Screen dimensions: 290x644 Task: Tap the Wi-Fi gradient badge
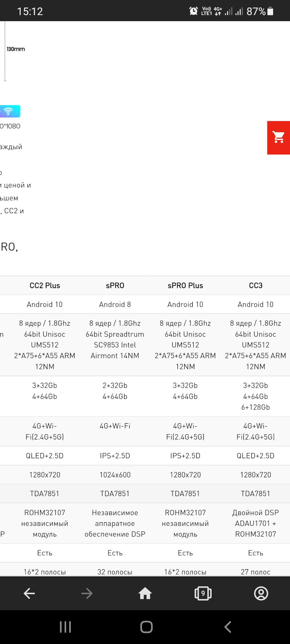pos(10,111)
